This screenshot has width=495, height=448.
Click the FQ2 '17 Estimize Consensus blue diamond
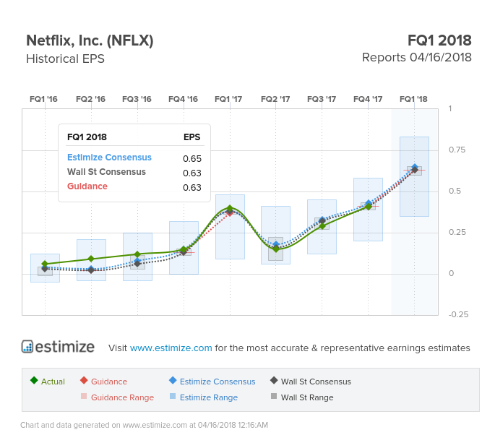pos(276,244)
